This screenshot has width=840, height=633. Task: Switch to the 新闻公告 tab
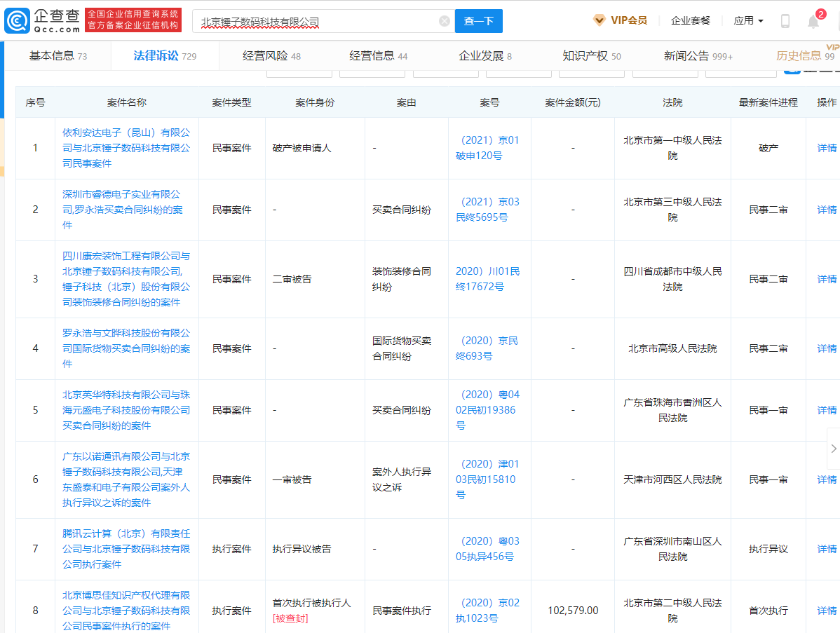698,55
